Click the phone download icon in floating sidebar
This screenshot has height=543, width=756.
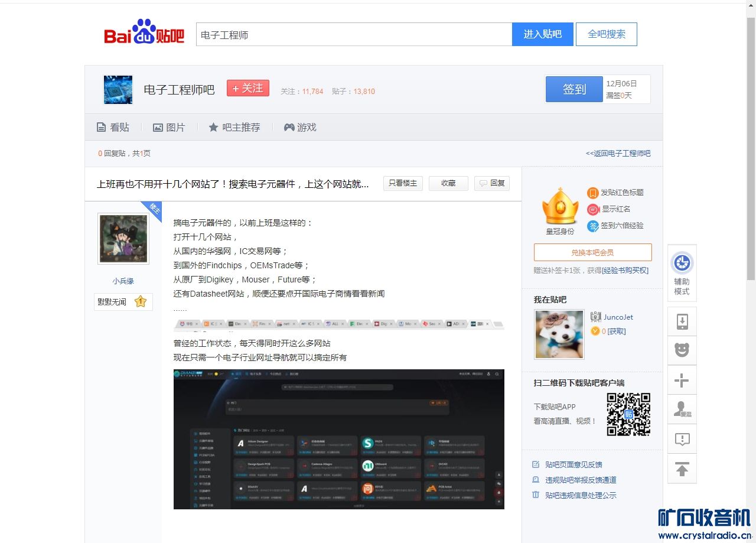[682, 322]
